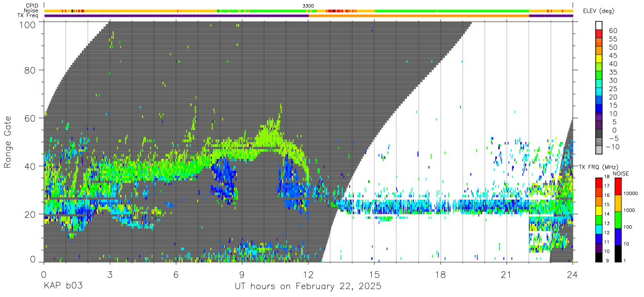Click the 40 tick on Range Gate axis
The image size is (644, 297).
[30, 166]
